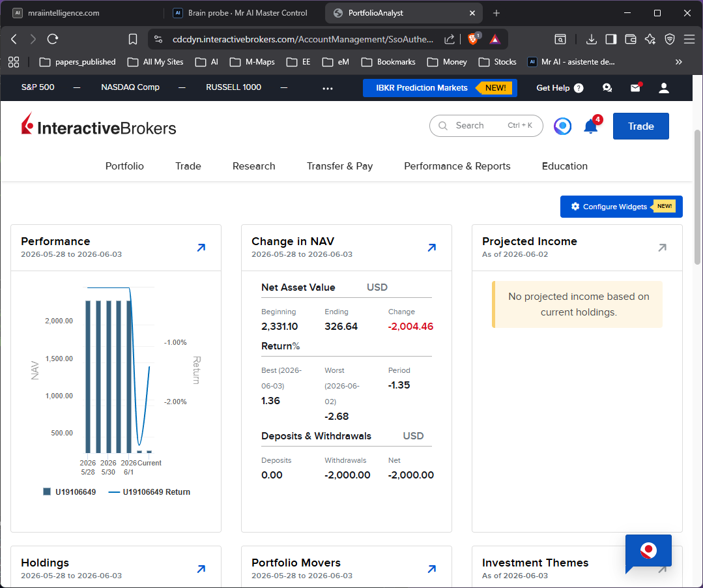Viewport: 703px width, 588px height.
Task: Click the blue Trade button
Action: coord(640,126)
